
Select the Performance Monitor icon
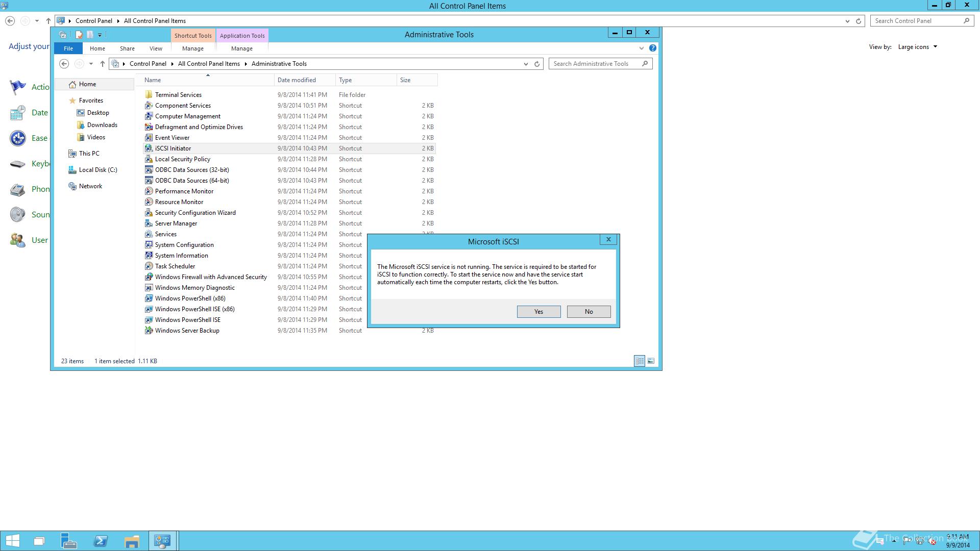[x=149, y=191]
